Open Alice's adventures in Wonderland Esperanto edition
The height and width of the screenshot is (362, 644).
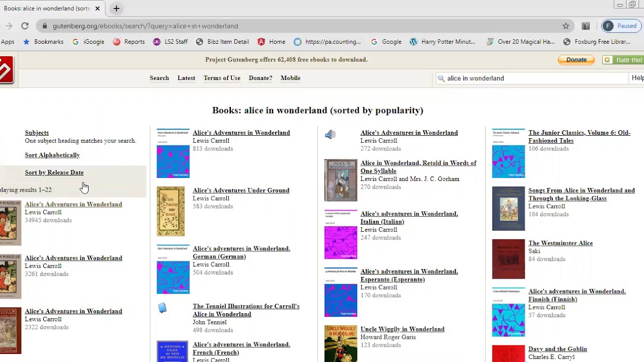[409, 276]
